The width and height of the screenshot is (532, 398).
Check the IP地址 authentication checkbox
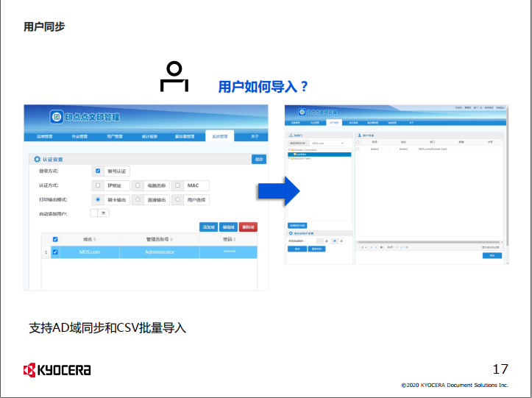[x=98, y=185]
